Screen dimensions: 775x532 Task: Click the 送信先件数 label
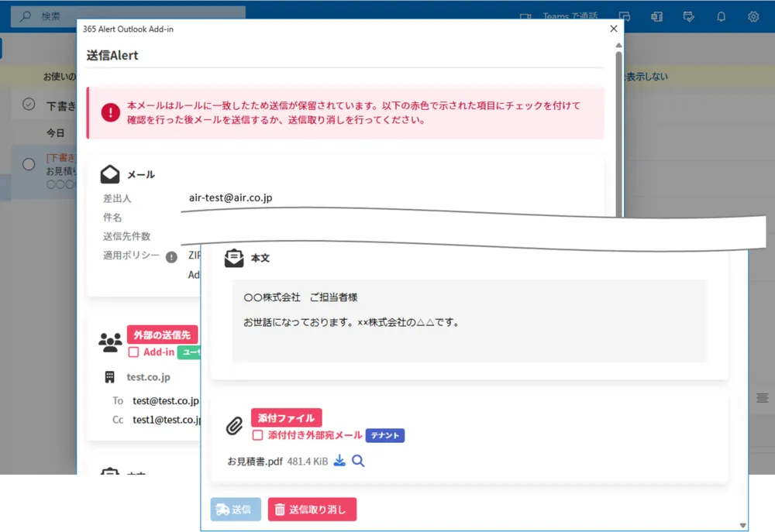click(x=126, y=236)
